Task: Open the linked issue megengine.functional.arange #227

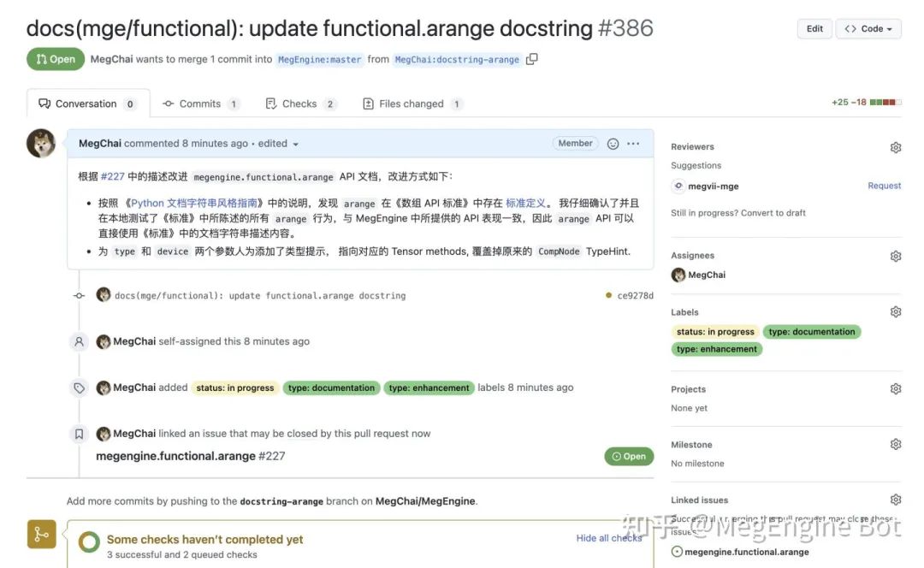Action: [190, 456]
